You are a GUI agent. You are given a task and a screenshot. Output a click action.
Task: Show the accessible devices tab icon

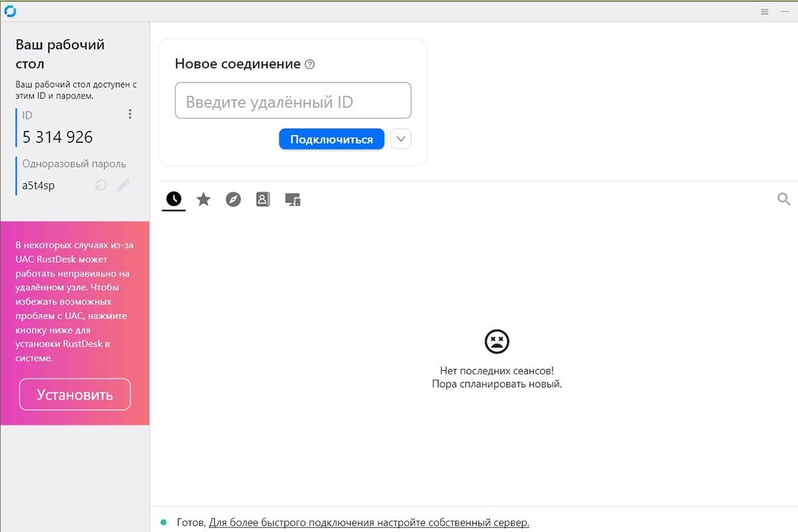pos(293,199)
